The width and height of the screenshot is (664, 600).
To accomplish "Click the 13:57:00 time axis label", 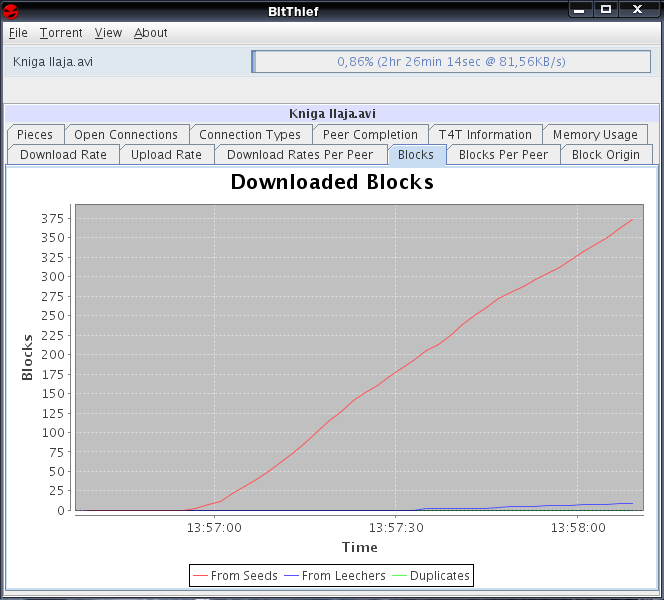I will click(214, 528).
